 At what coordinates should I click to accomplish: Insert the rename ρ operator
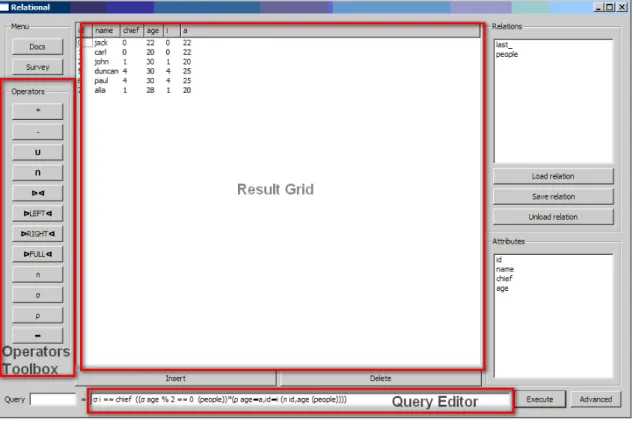(38, 315)
